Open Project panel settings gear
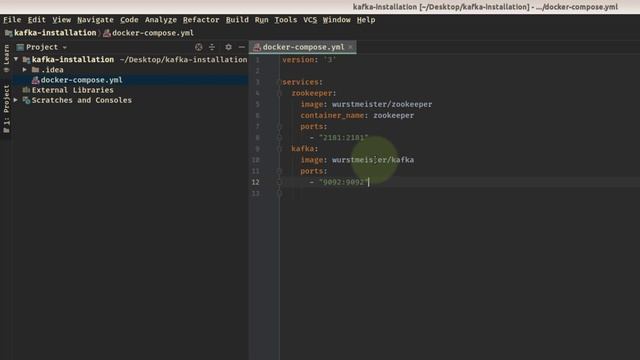Screen dimensions: 640x360 click(x=229, y=47)
